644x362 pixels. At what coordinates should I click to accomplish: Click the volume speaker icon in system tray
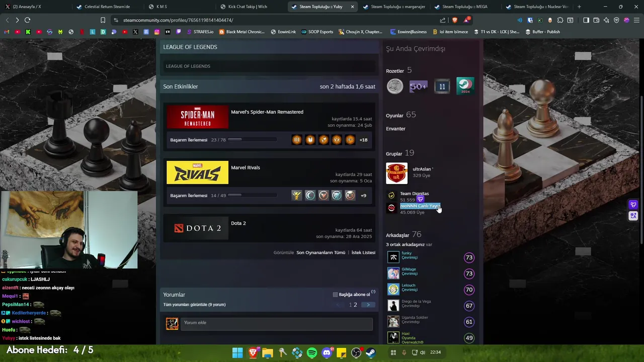click(423, 352)
